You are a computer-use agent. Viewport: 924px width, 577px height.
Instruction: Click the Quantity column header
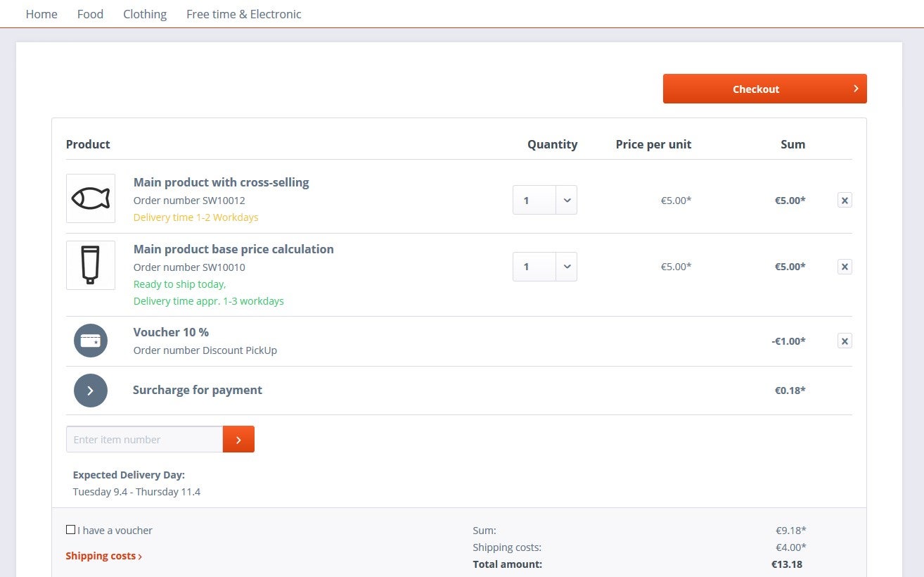pyautogui.click(x=552, y=144)
